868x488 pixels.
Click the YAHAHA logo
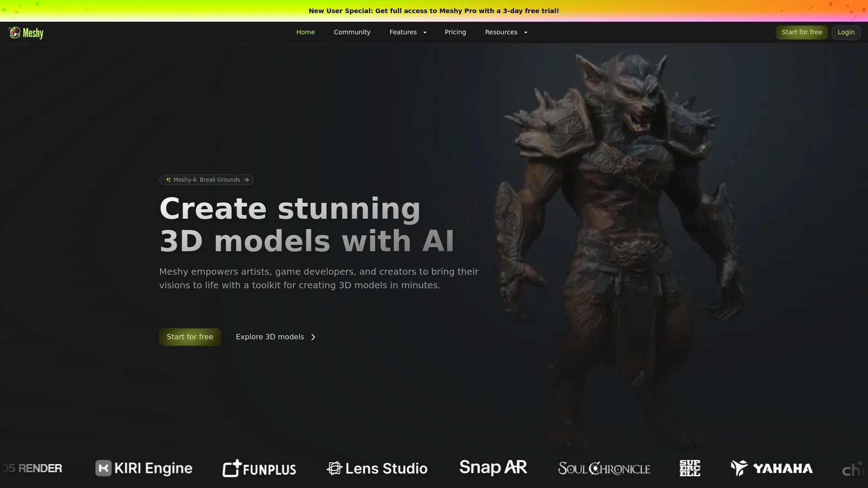pyautogui.click(x=771, y=468)
